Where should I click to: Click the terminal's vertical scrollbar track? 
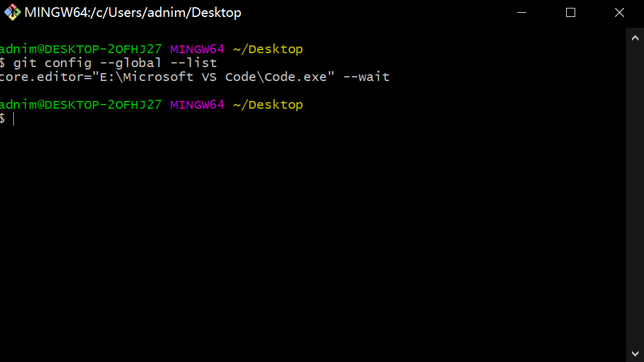pyautogui.click(x=635, y=196)
